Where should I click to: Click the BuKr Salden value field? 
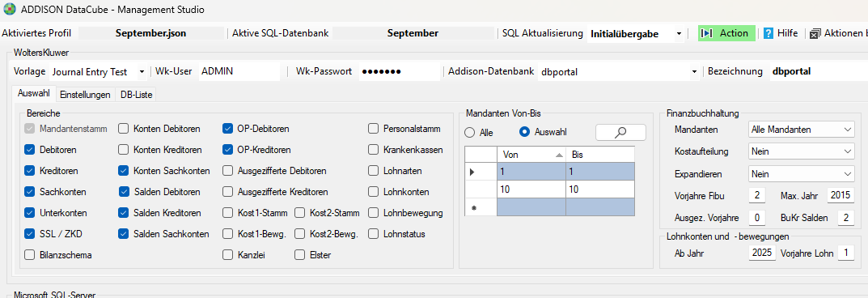coord(846,218)
